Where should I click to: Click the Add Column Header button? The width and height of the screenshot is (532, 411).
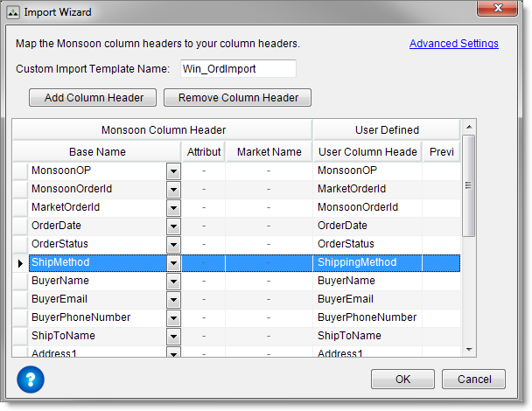click(x=93, y=98)
